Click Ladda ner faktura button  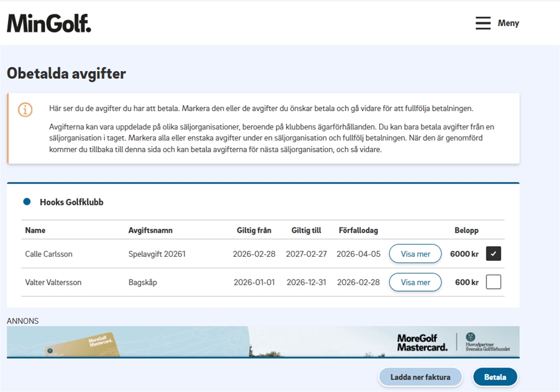tap(420, 377)
